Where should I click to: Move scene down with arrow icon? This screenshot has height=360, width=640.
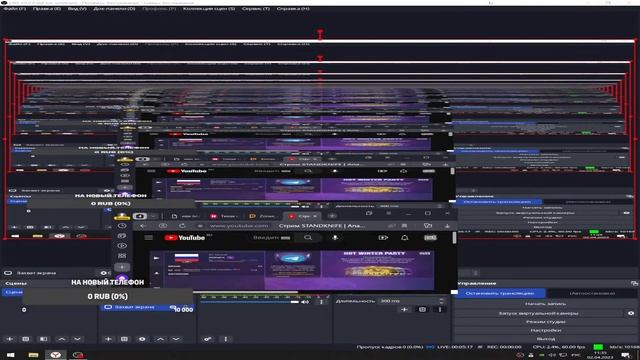pos(77,339)
